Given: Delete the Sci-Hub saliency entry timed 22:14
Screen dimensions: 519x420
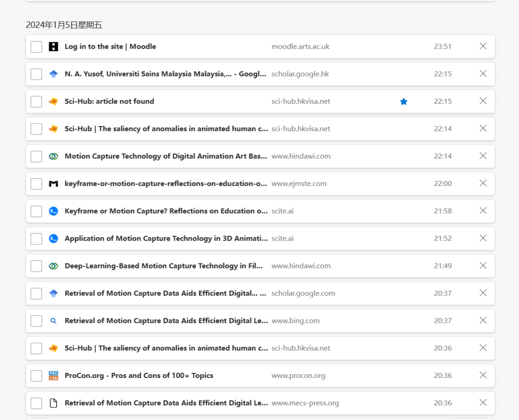Looking at the screenshot, I should [x=483, y=128].
